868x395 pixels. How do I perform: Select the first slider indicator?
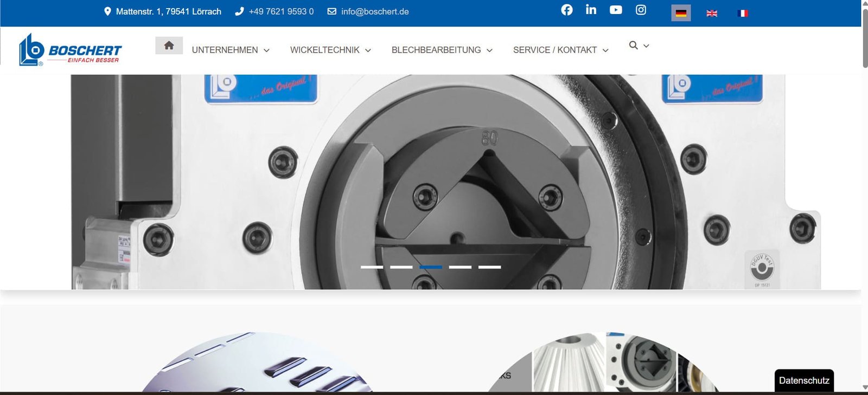[372, 267]
